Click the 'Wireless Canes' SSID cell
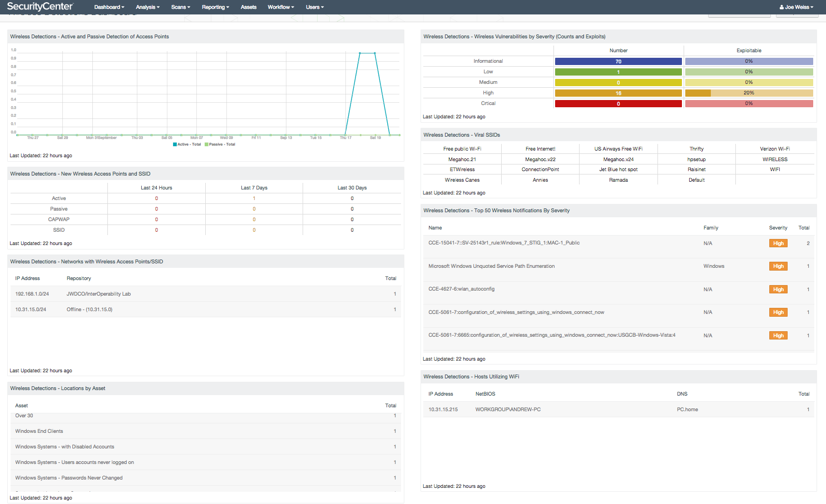 point(462,180)
